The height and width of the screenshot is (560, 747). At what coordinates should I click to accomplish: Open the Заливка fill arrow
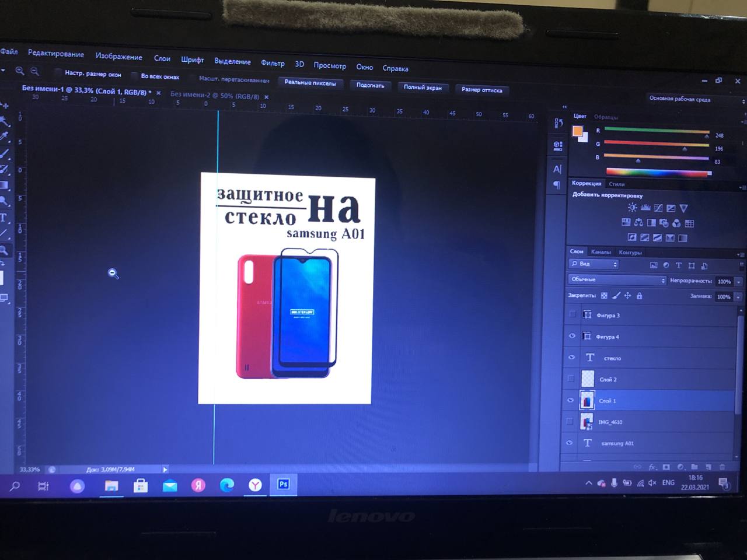(738, 297)
